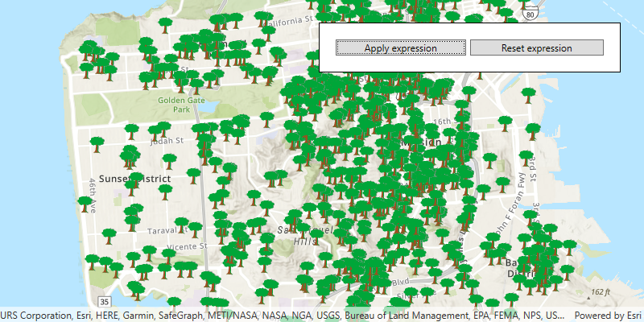Select the 162 ft elevation marker

tap(601, 291)
